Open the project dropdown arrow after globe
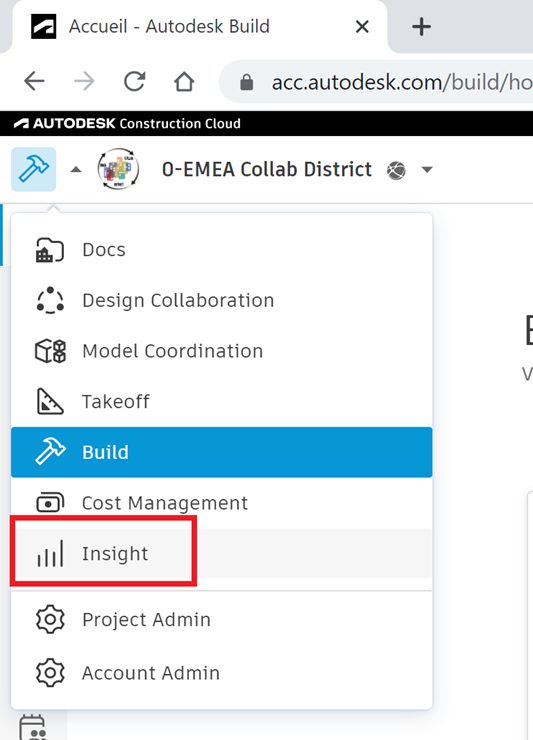The image size is (533, 740). (x=427, y=169)
